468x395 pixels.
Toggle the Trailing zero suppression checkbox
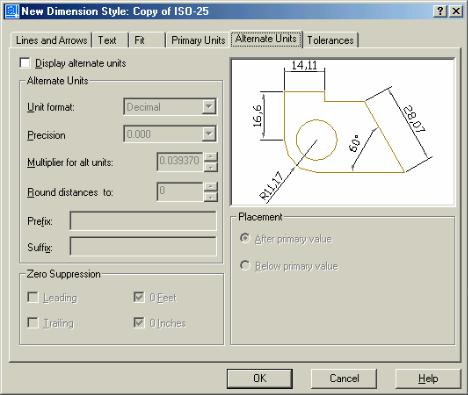(33, 323)
